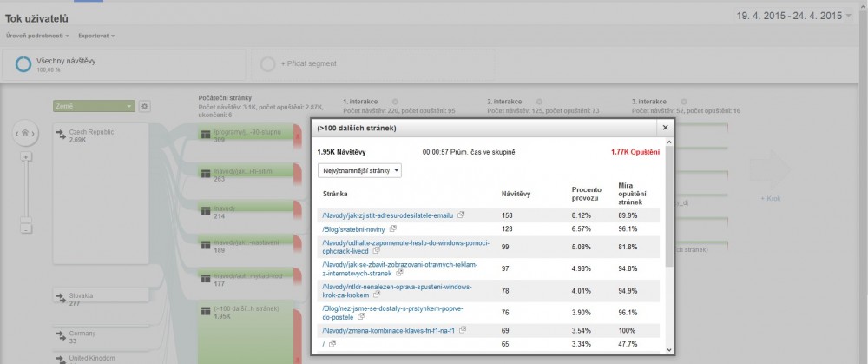Viewport: 868px width, 364px height.
Task: Open Nejvýznamnější stránky dropdown
Action: [360, 170]
